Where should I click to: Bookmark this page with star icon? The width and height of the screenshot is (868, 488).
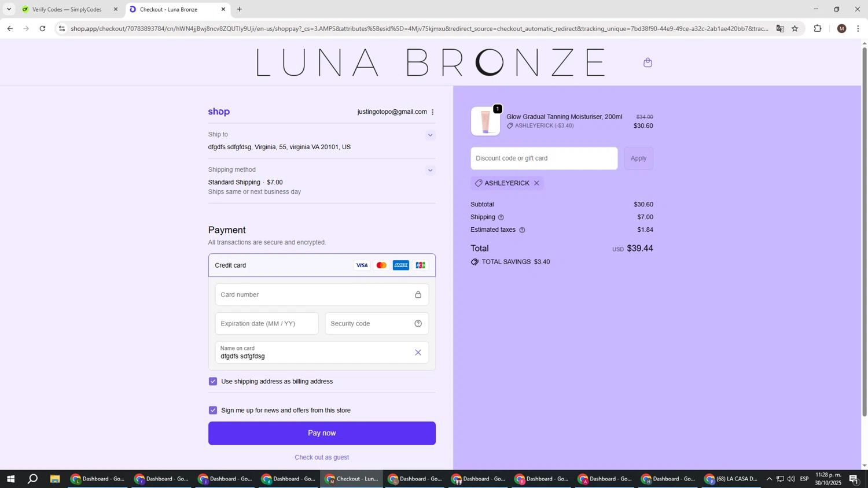(x=795, y=28)
